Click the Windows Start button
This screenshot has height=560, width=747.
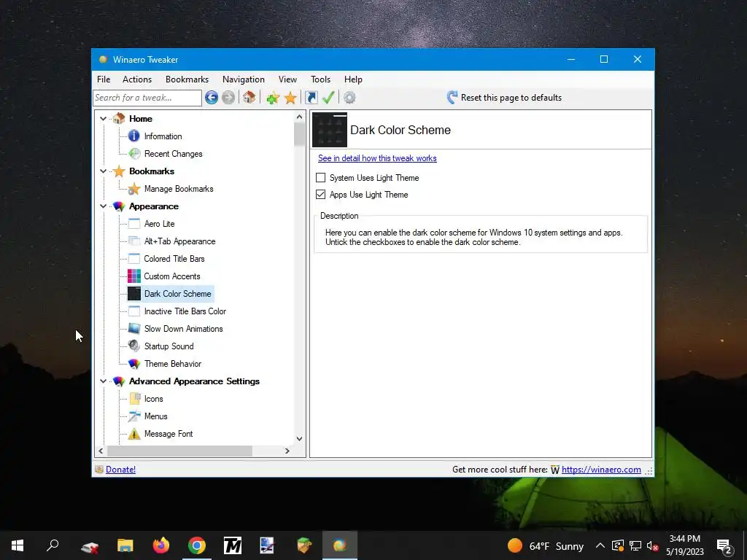click(18, 545)
